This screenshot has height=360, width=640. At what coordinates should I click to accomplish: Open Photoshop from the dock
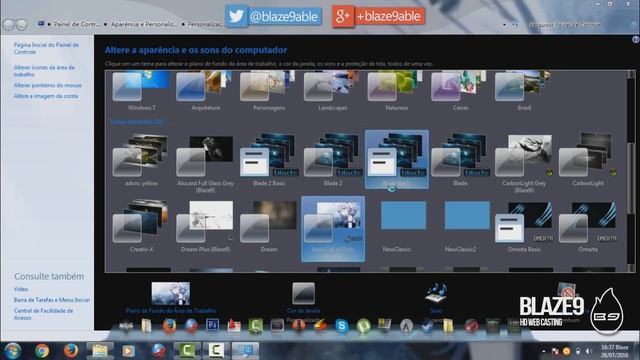click(213, 325)
